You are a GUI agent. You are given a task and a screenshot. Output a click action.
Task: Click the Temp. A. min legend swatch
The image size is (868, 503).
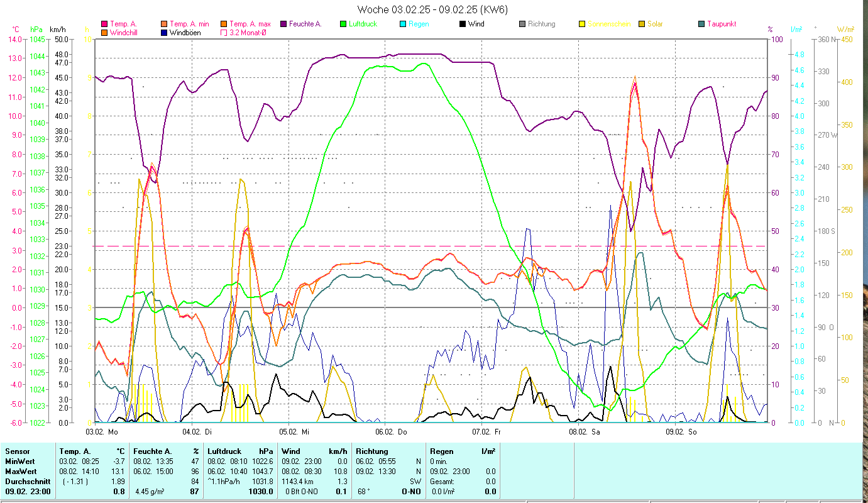(x=164, y=24)
